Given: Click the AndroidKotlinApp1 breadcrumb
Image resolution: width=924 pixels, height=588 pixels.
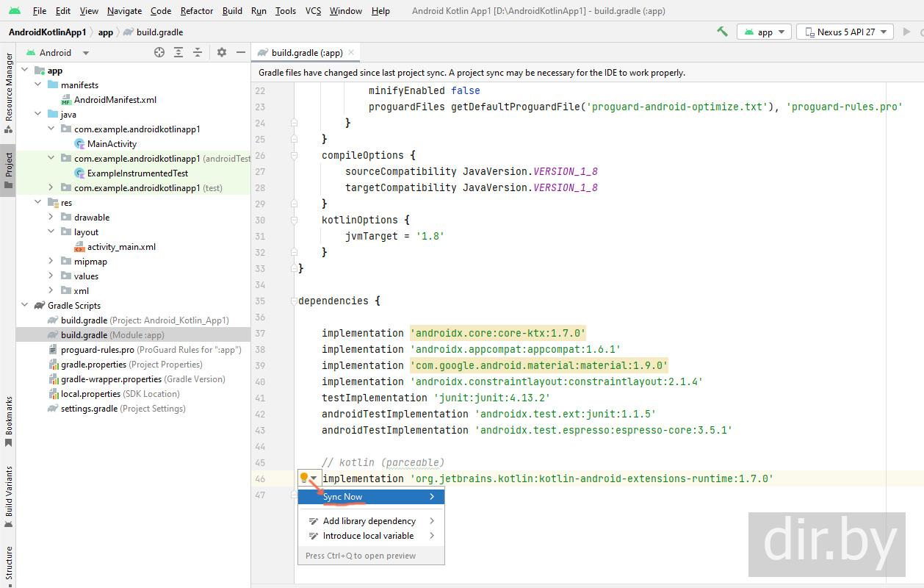Looking at the screenshot, I should (x=47, y=32).
